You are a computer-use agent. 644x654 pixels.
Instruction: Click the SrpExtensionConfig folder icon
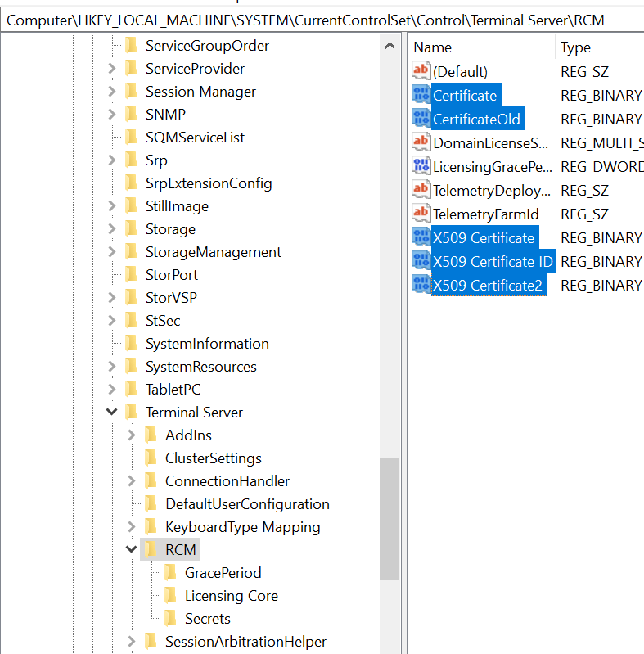tap(131, 183)
